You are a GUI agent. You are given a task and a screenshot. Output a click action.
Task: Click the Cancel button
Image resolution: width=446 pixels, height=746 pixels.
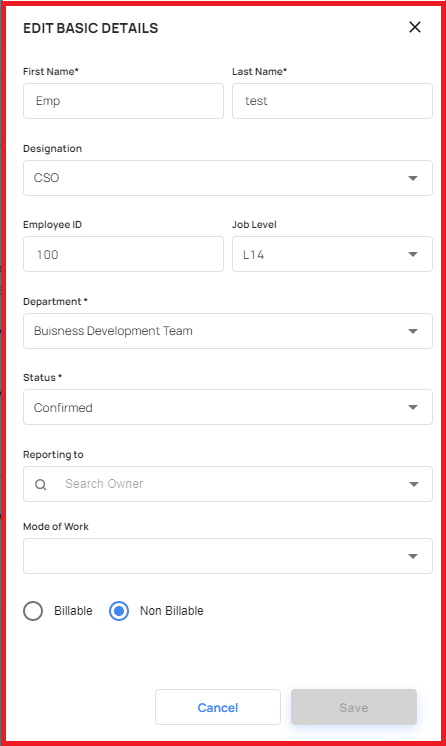click(218, 707)
